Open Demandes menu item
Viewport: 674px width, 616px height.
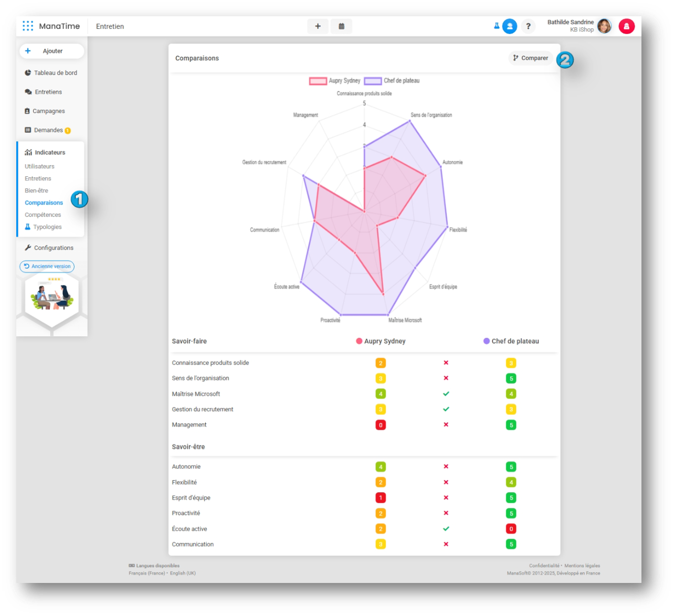(x=44, y=130)
